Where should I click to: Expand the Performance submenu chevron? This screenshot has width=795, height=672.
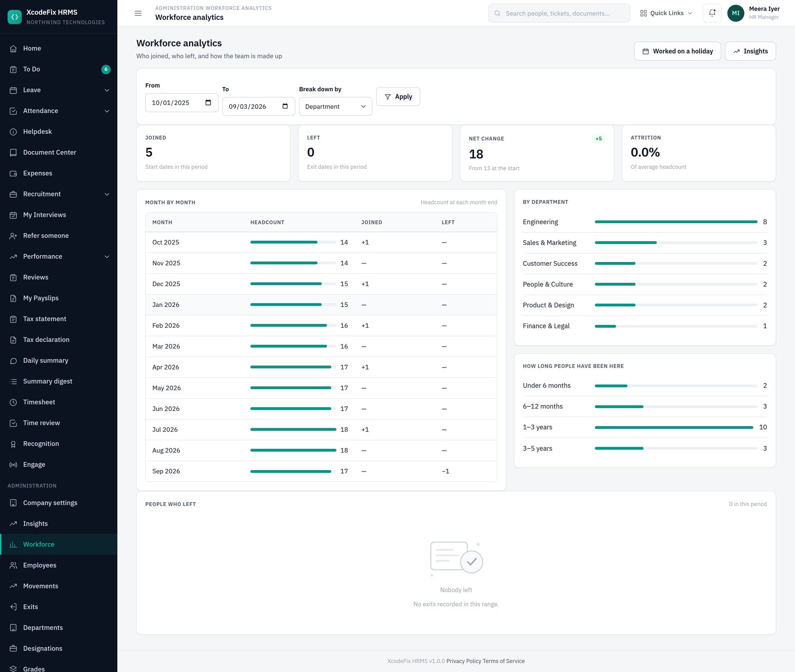pos(107,256)
